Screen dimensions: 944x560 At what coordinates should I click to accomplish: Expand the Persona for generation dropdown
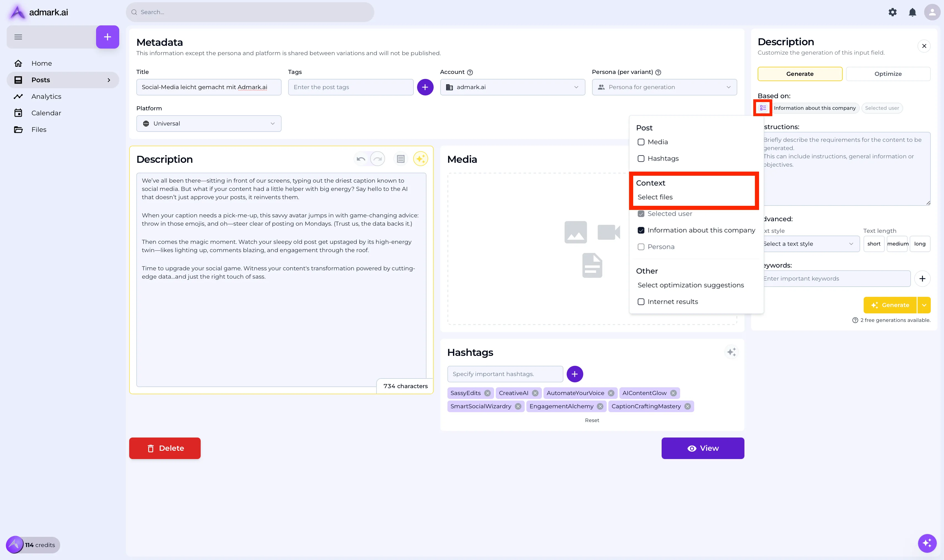pos(664,87)
